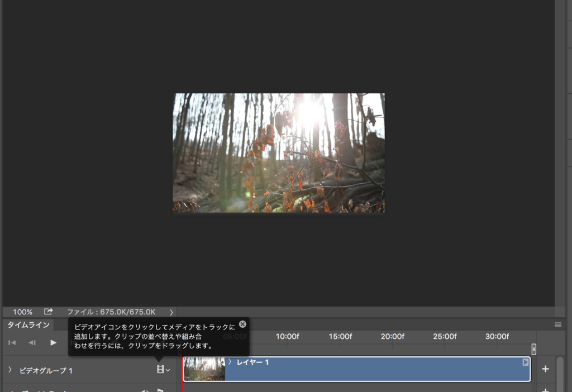Go to the first frame button
Image resolution: width=572 pixels, height=392 pixels.
pyautogui.click(x=12, y=343)
